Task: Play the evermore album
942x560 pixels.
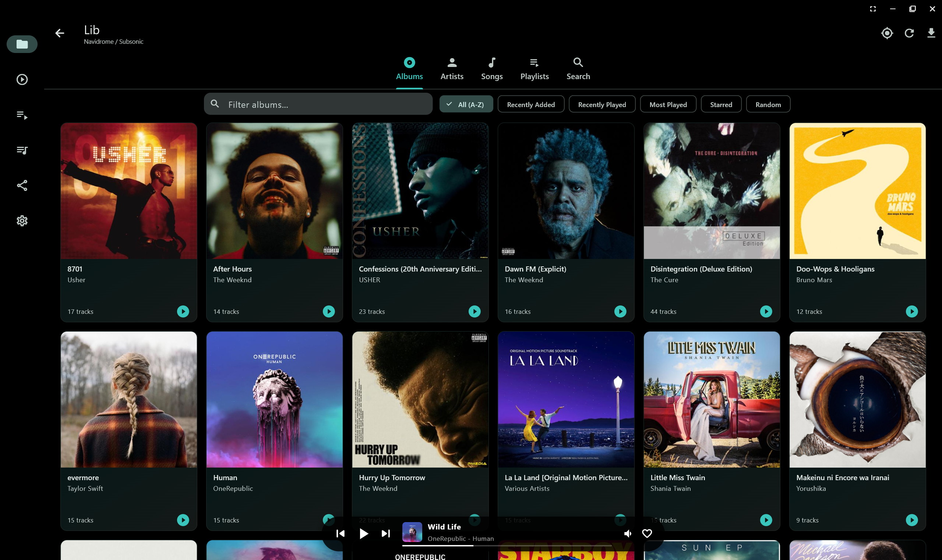Action: tap(183, 520)
